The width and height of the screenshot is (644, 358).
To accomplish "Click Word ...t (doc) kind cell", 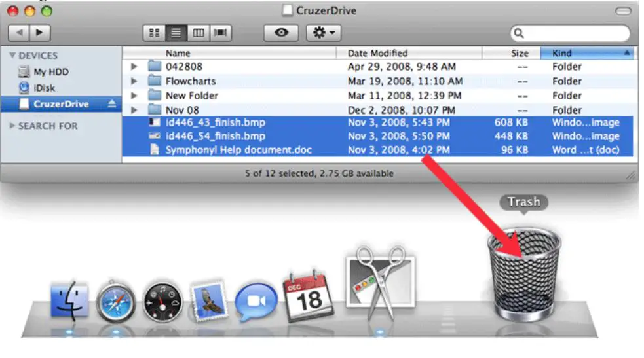I will click(586, 150).
